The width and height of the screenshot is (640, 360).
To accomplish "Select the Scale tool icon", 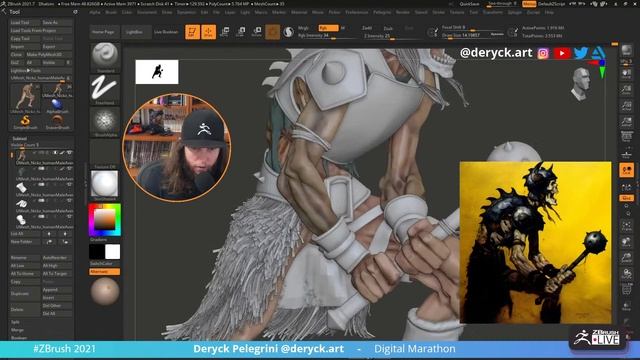I will point(240,32).
